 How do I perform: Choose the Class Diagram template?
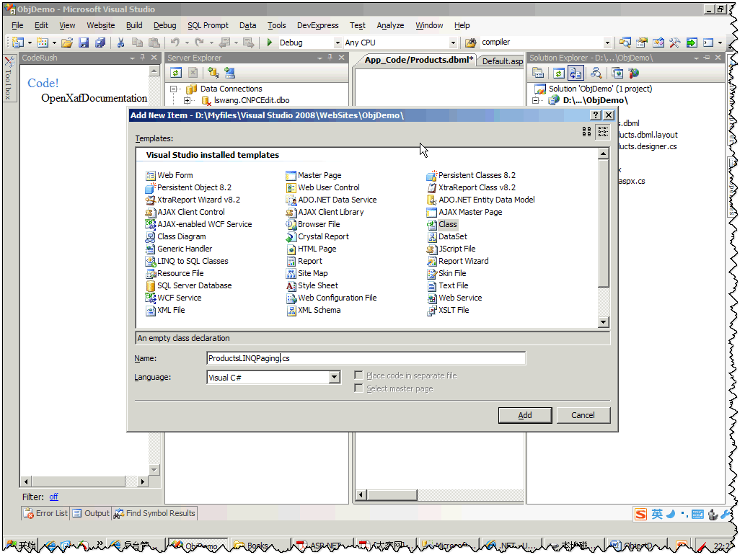pyautogui.click(x=176, y=236)
